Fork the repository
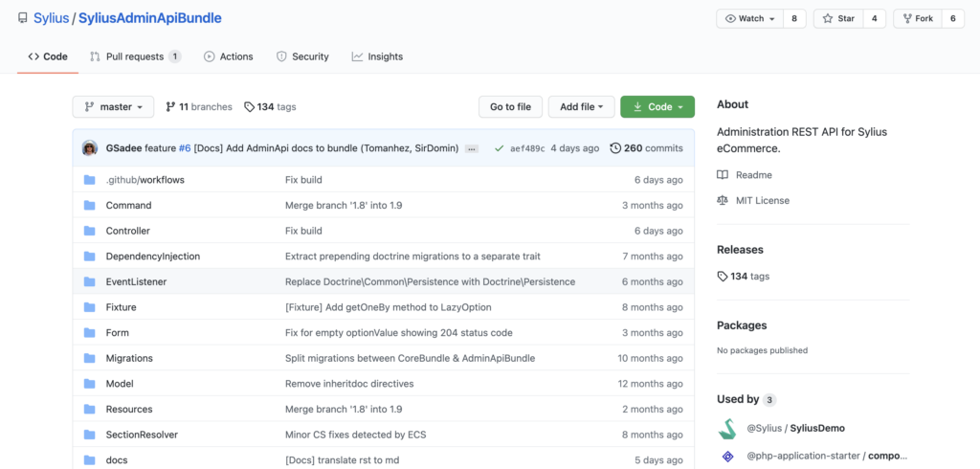 (918, 19)
